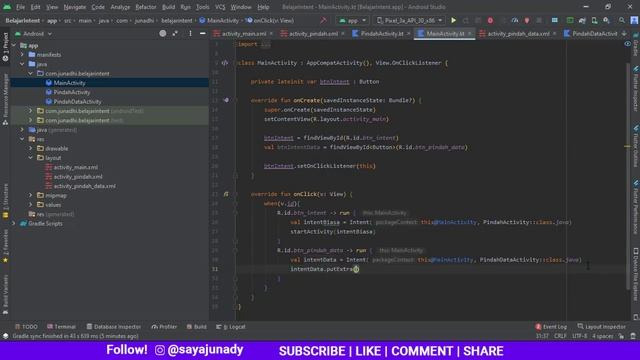Open the Project tool window side tab

pos(5,47)
